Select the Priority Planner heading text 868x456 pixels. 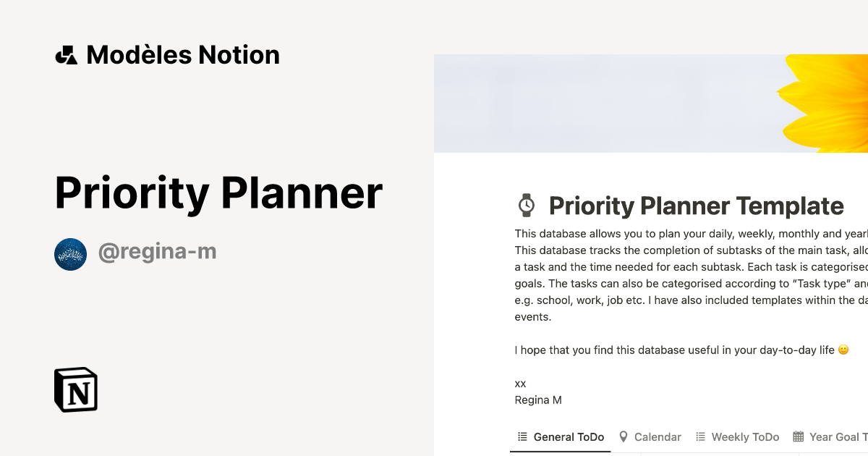[x=218, y=193]
